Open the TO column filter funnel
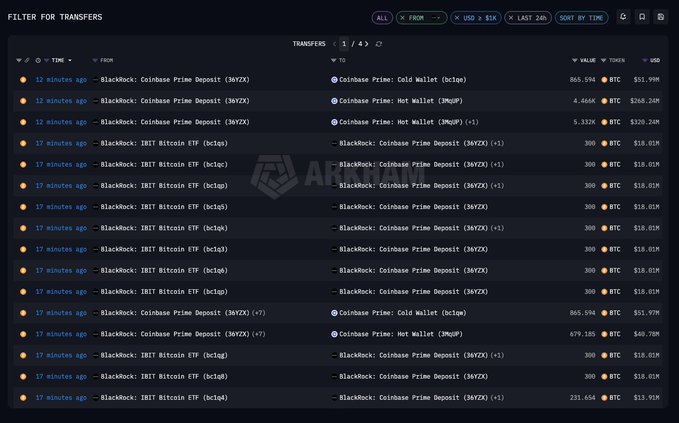The width and height of the screenshot is (679, 423). pos(333,60)
